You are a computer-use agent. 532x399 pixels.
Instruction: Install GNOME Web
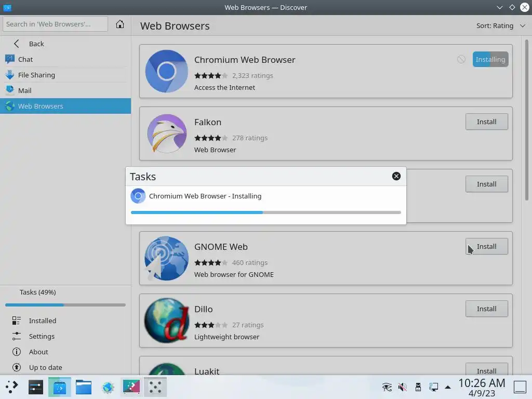(486, 246)
